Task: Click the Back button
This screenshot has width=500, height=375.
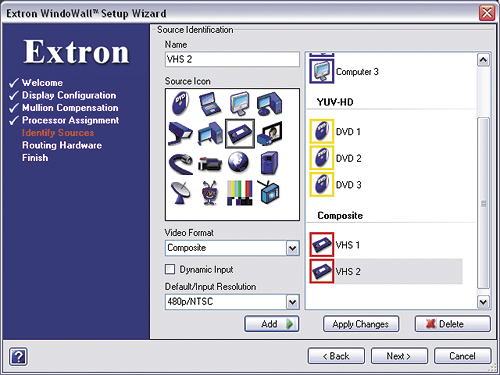Action: pyautogui.click(x=336, y=356)
